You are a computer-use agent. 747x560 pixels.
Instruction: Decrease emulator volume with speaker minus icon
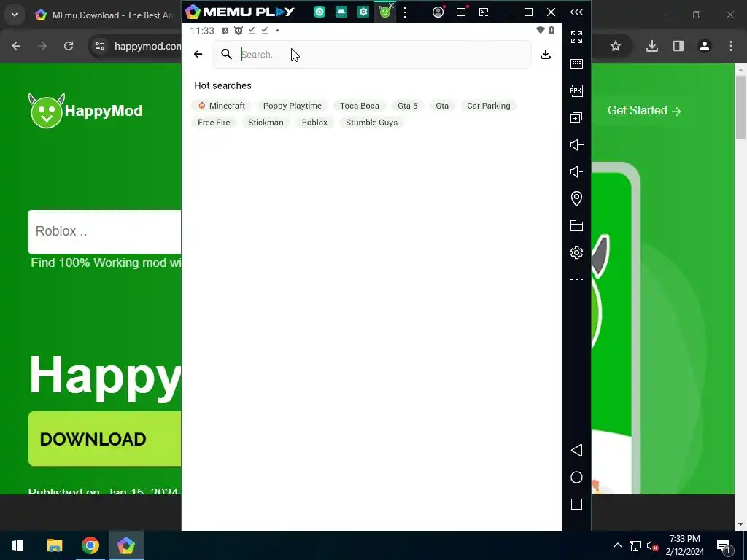576,171
